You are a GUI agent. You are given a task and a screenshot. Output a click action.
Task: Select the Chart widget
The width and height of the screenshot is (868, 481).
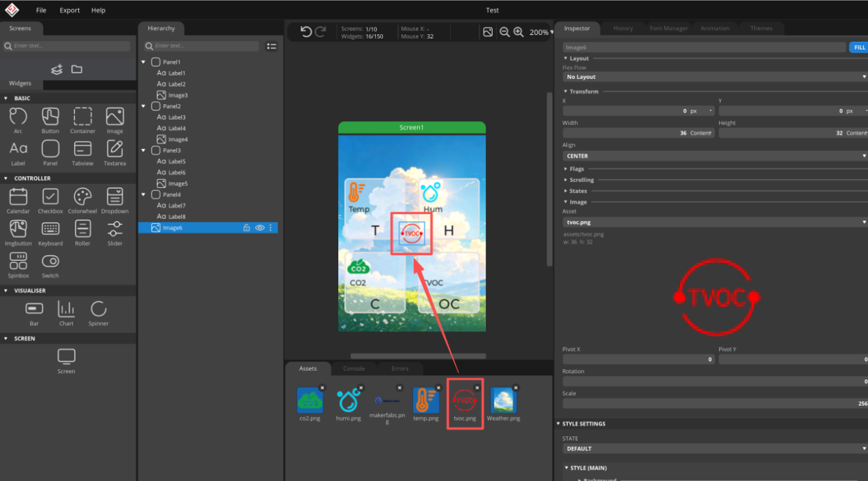[x=66, y=313]
